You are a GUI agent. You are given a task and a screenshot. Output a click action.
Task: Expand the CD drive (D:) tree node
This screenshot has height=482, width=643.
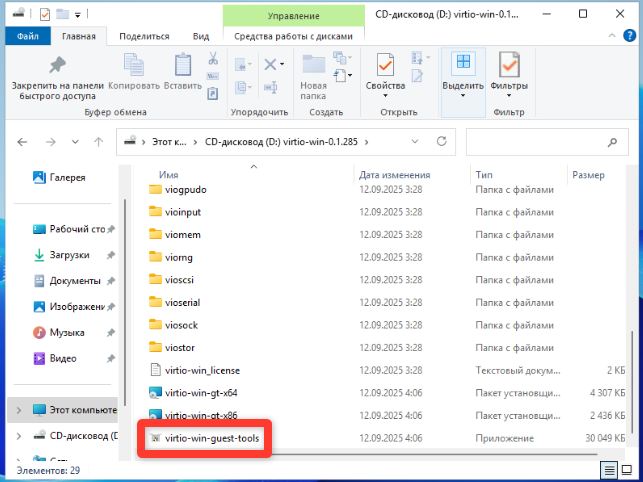click(19, 435)
